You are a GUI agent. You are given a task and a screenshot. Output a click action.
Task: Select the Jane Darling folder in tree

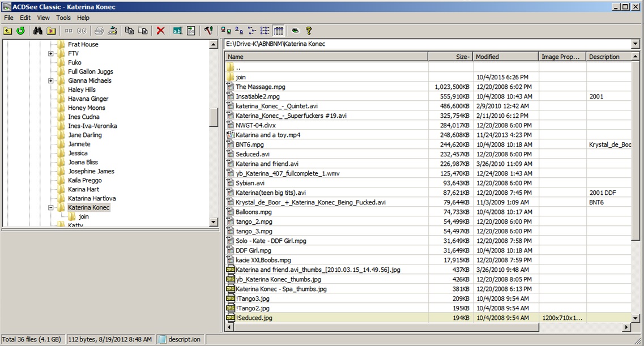point(84,135)
